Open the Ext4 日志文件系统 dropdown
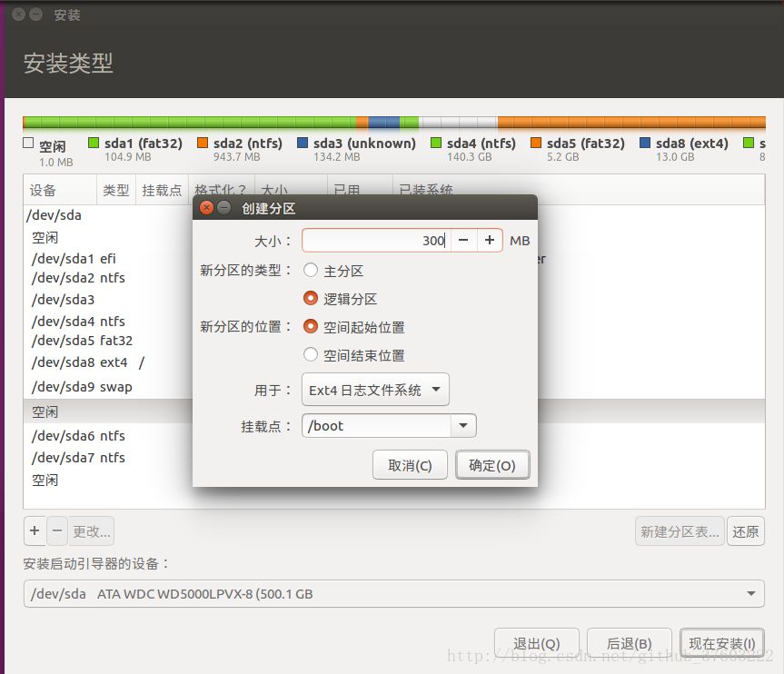Screen dimensions: 784x674 point(375,390)
